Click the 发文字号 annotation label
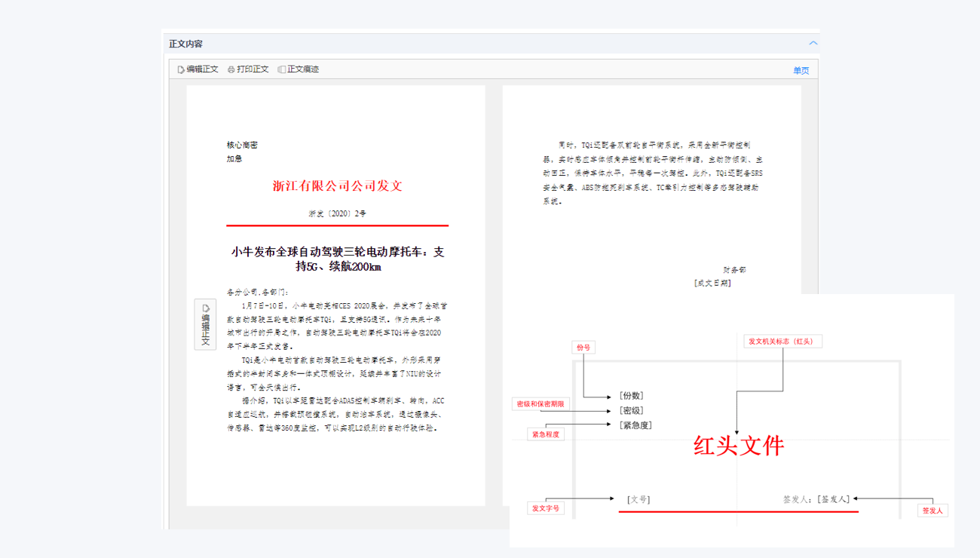Viewport: 980px width, 558px height. click(x=546, y=508)
